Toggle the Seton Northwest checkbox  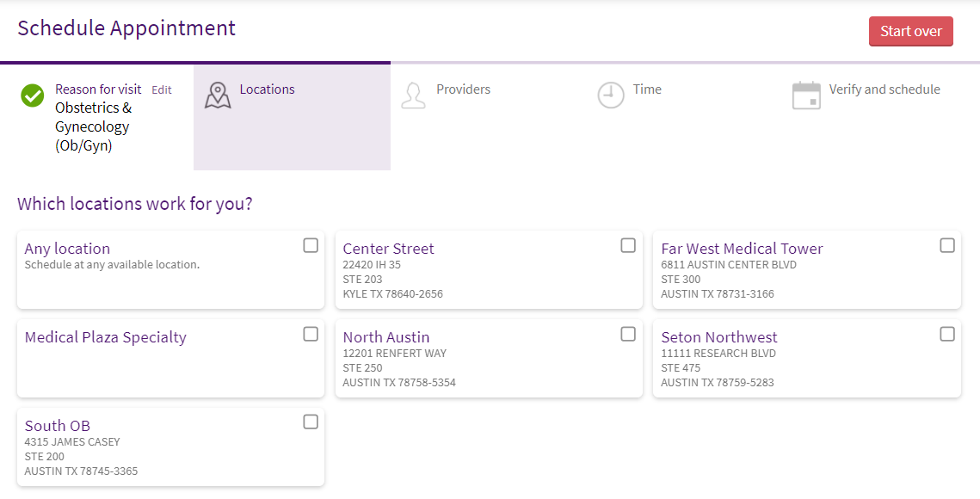[947, 335]
